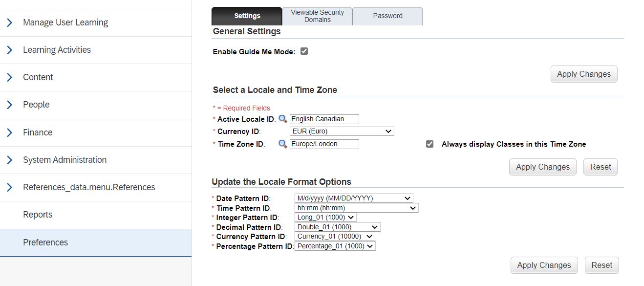Reset Locale and Time Zone section
This screenshot has height=286, width=644.
601,167
